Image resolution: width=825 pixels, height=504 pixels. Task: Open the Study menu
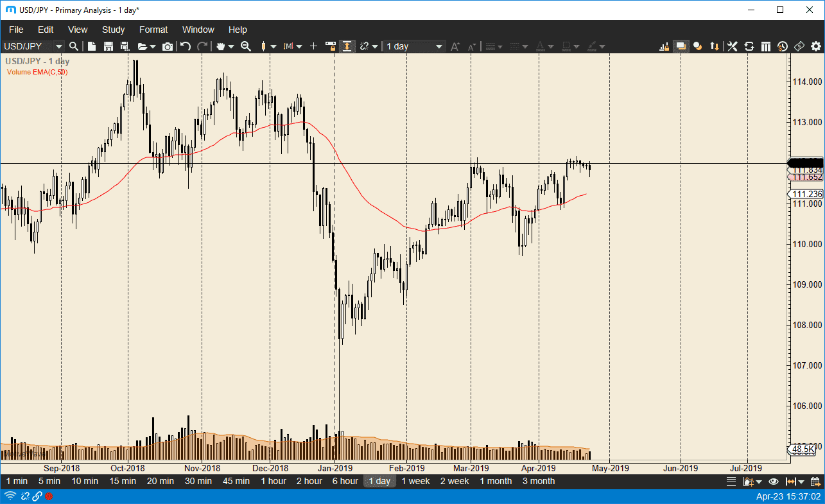coord(114,30)
